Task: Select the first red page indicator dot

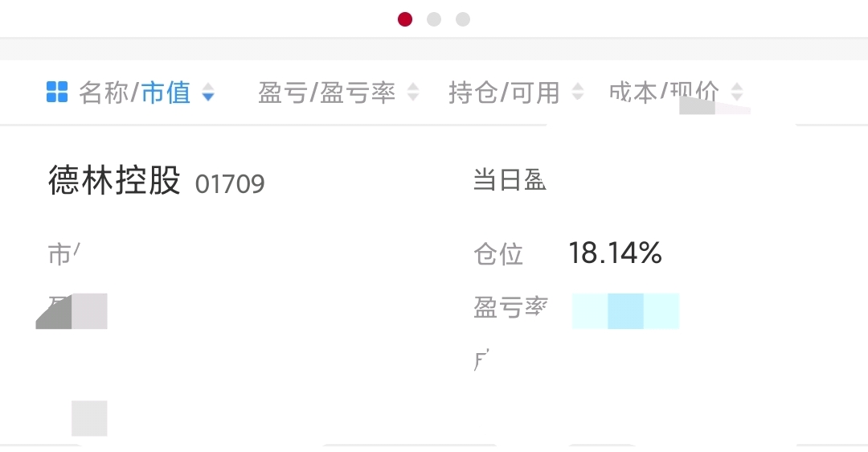Action: coord(405,19)
